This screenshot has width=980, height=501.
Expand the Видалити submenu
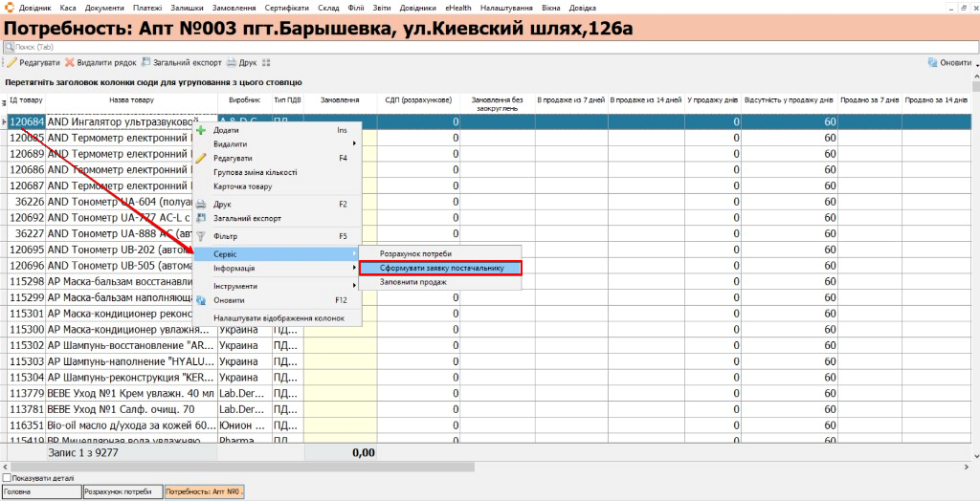tap(277, 143)
